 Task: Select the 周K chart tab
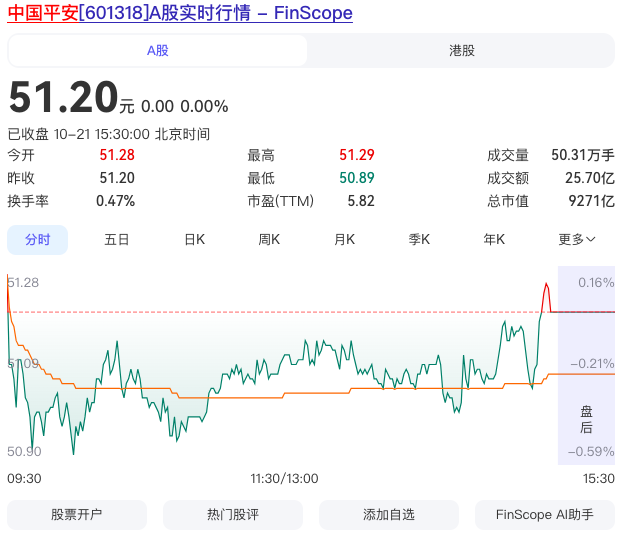(269, 240)
